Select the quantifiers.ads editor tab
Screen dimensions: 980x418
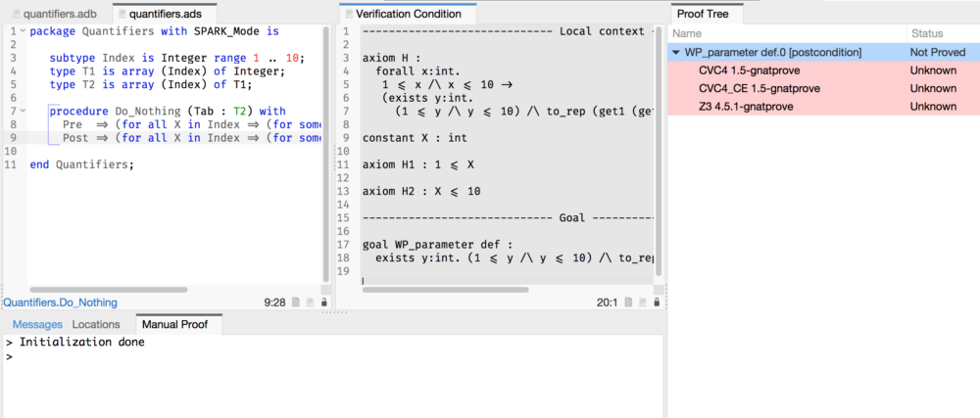pos(164,13)
